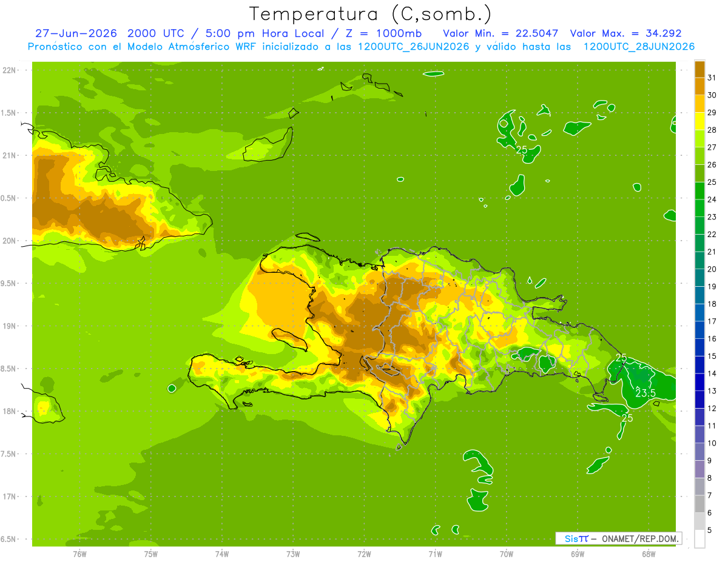Click the '5' value on the color legend

click(710, 530)
